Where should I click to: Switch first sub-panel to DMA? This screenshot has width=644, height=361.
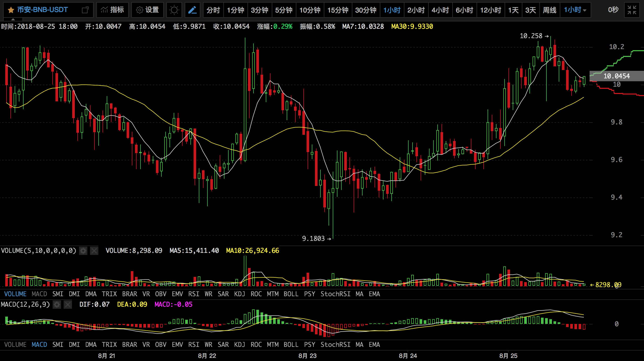click(91, 294)
